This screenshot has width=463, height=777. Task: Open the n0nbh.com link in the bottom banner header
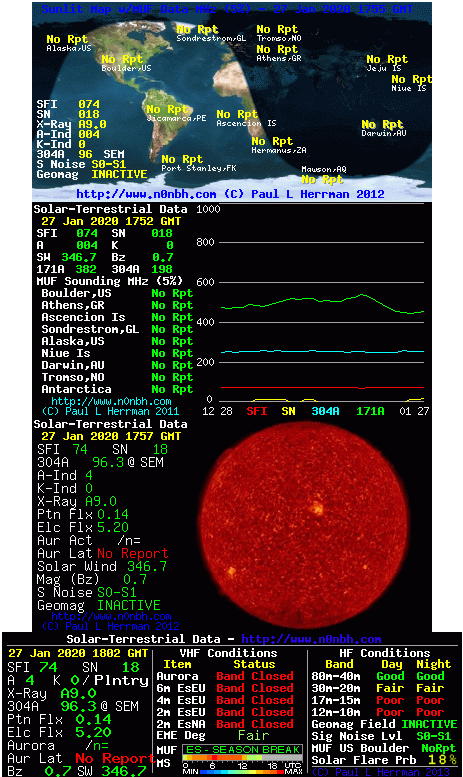(x=311, y=639)
